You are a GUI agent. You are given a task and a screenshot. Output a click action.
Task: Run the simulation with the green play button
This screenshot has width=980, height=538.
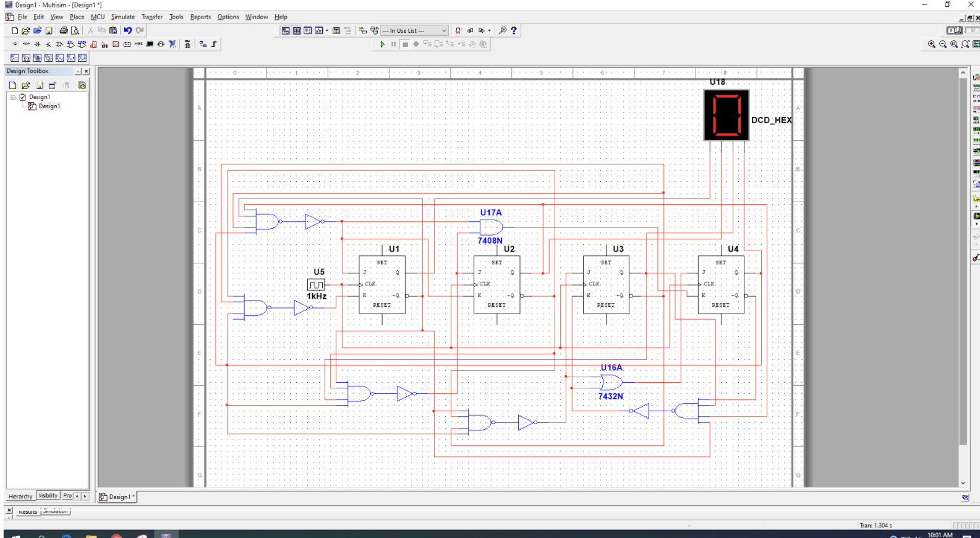tap(383, 44)
